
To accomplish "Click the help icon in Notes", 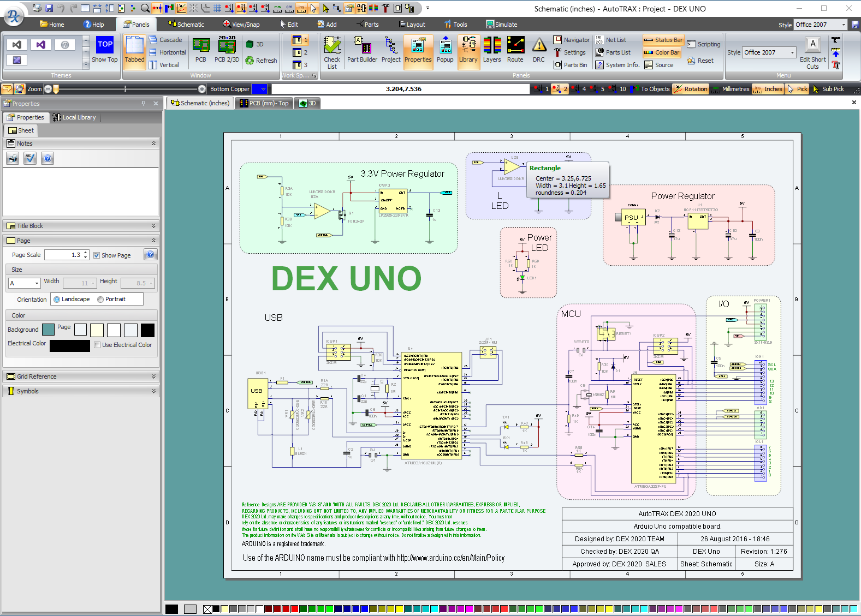I will pos(47,158).
